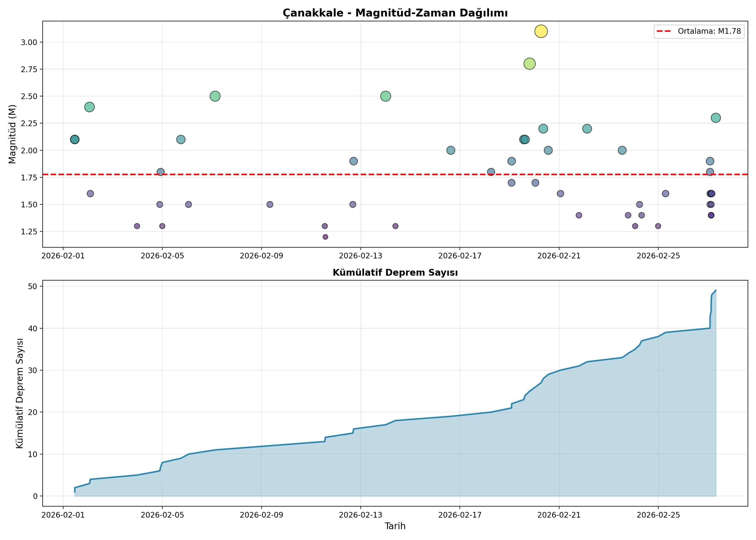
Task: Click the 2026-02-17 date label under the magnitude chart
Action: point(460,256)
